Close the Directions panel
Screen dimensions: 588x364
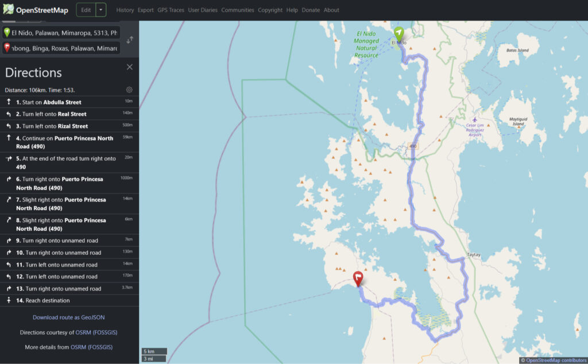tap(130, 67)
